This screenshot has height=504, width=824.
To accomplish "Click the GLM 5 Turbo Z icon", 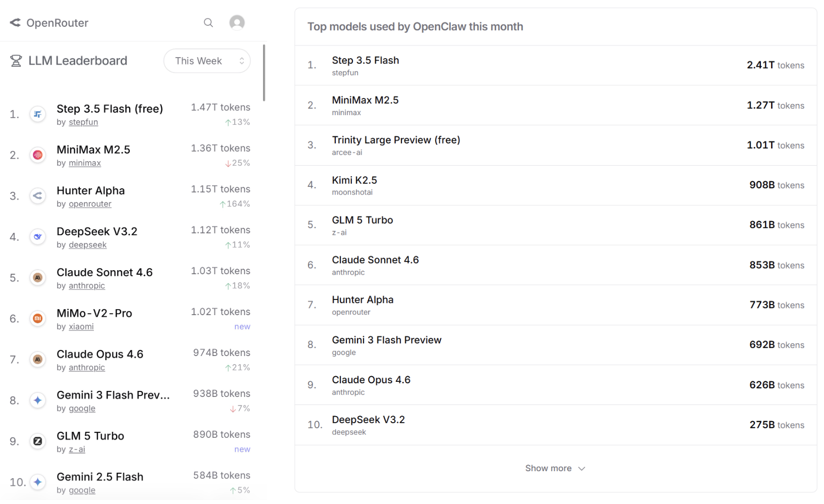I will [38, 441].
